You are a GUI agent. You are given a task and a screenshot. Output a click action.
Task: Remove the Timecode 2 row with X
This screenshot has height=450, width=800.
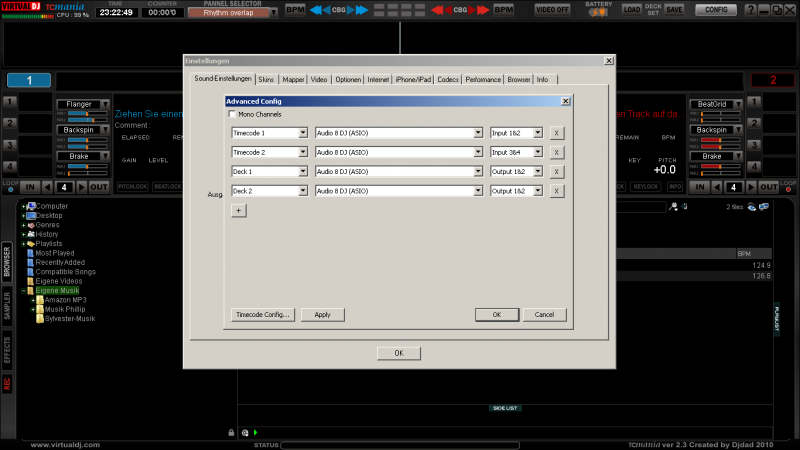click(x=557, y=152)
